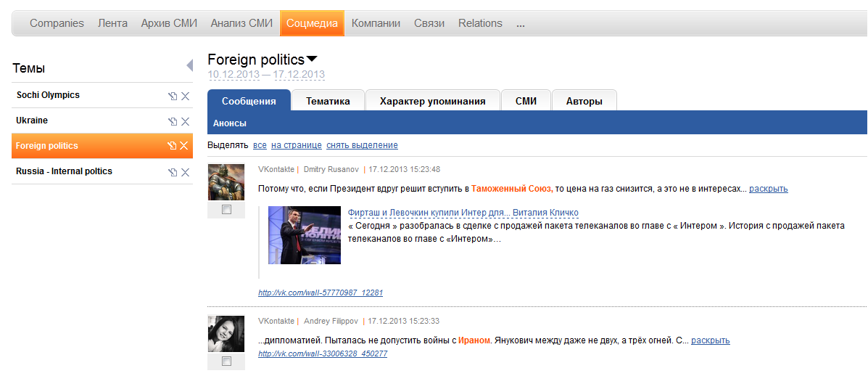Open the Компании section
The width and height of the screenshot is (868, 376).
tap(376, 23)
